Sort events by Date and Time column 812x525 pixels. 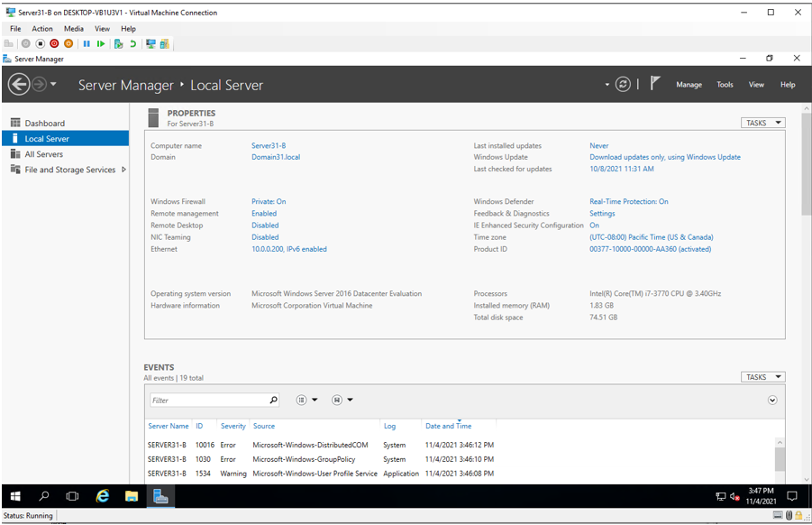point(449,426)
